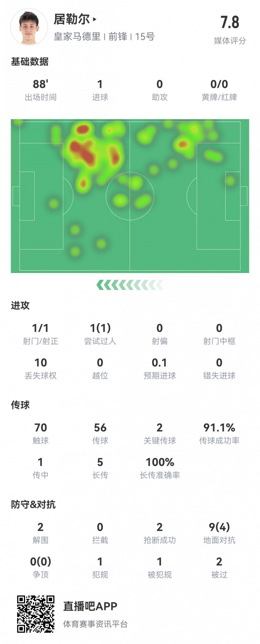Select the 传球 section heading
260x644 pixels.
(20, 405)
